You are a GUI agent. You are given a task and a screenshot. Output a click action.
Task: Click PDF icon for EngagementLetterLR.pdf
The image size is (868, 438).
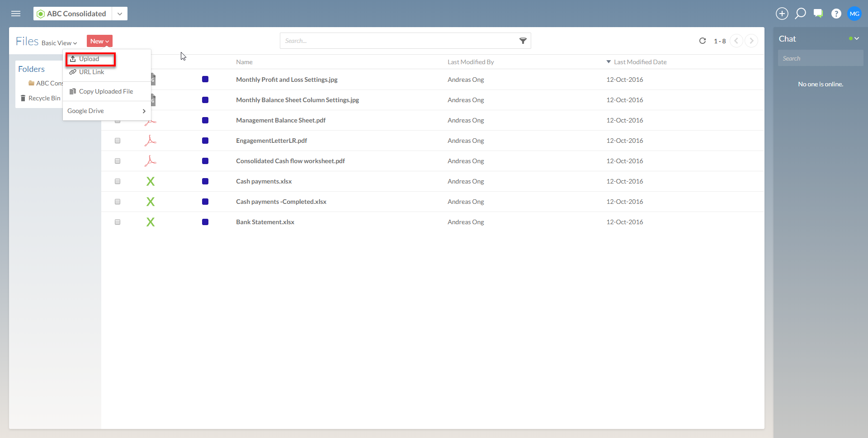click(x=151, y=141)
